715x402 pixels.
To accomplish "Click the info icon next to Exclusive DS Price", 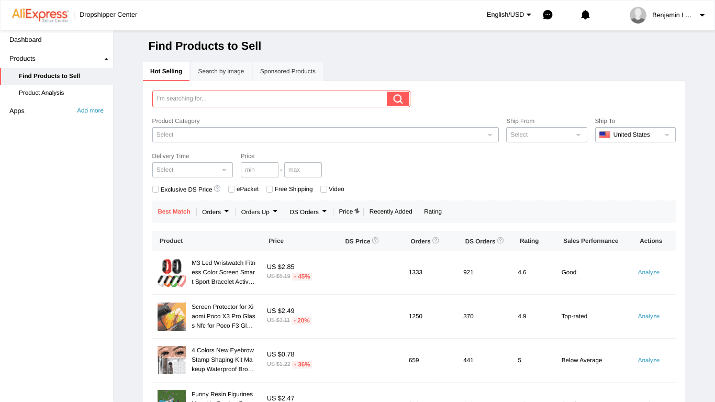I will coord(217,189).
